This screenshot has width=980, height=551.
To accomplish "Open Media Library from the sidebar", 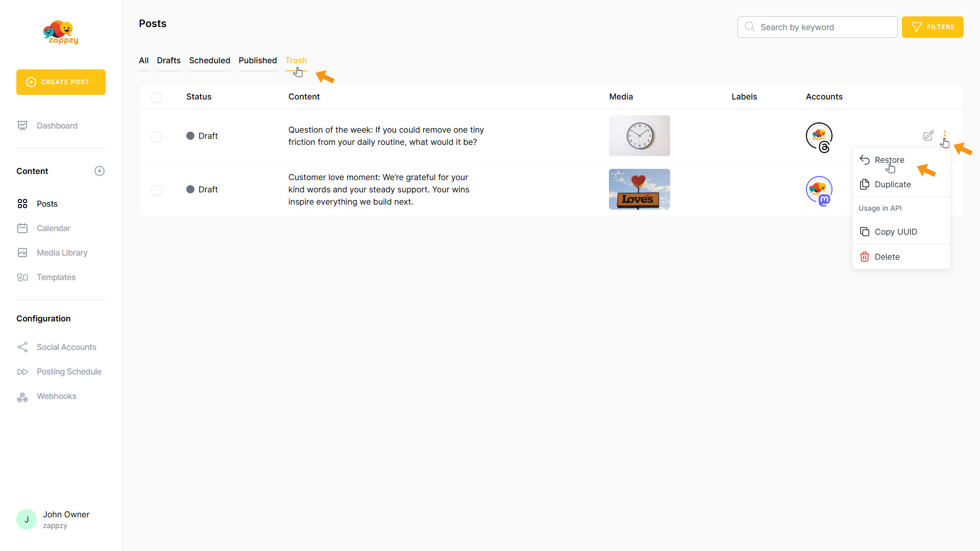I will click(x=62, y=253).
